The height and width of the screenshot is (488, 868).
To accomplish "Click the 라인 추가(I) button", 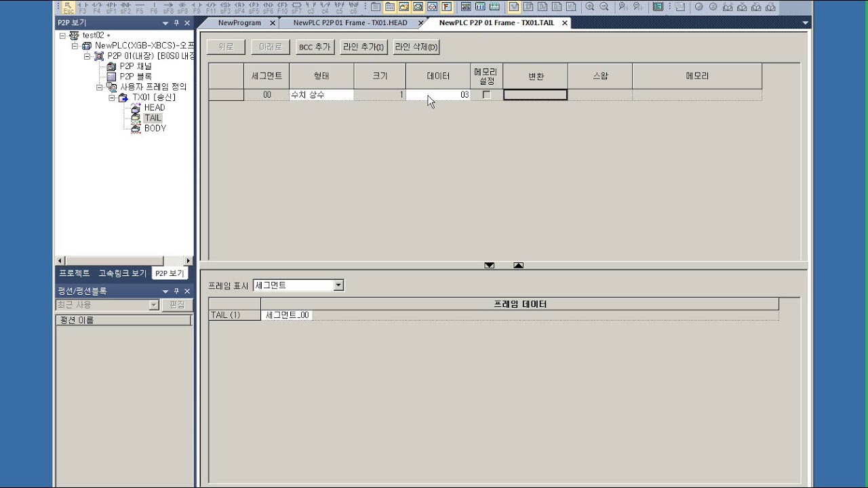I will (363, 47).
